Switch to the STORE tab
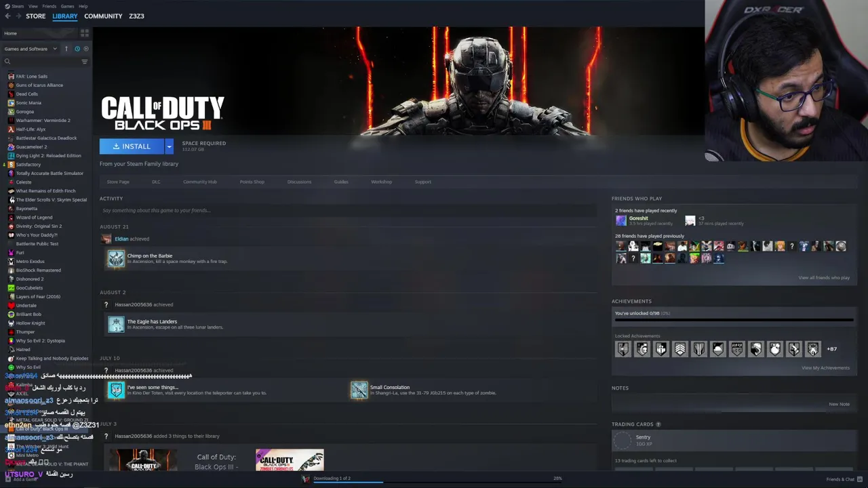 [35, 16]
